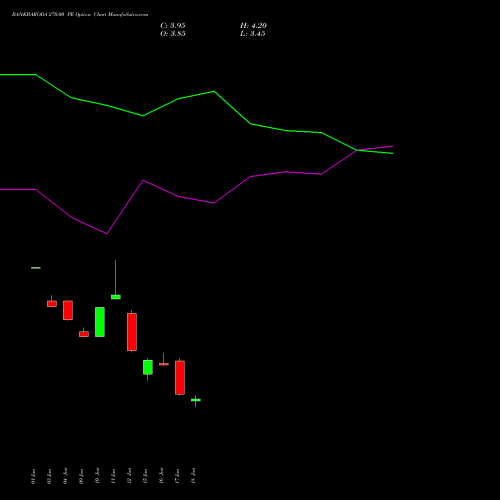The width and height of the screenshot is (500, 500).
Task: Click the tall red candle above 17 Jun
Action: (x=180, y=378)
